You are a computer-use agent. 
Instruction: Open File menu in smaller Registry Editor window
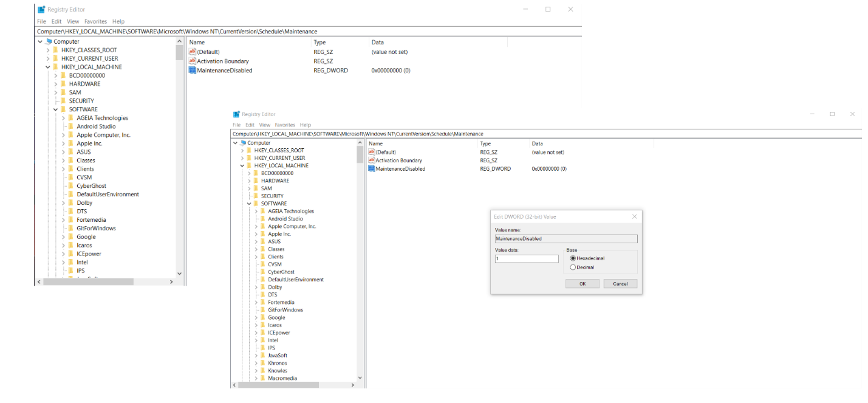click(x=41, y=21)
